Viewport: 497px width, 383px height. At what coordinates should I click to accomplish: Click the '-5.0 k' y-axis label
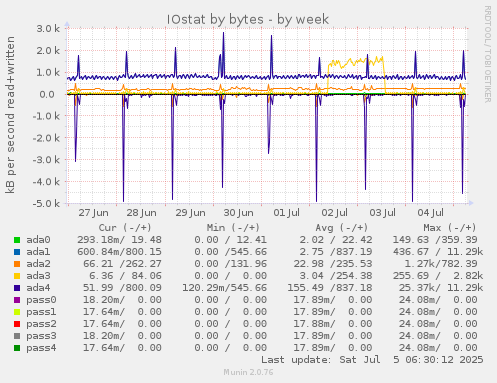click(46, 203)
